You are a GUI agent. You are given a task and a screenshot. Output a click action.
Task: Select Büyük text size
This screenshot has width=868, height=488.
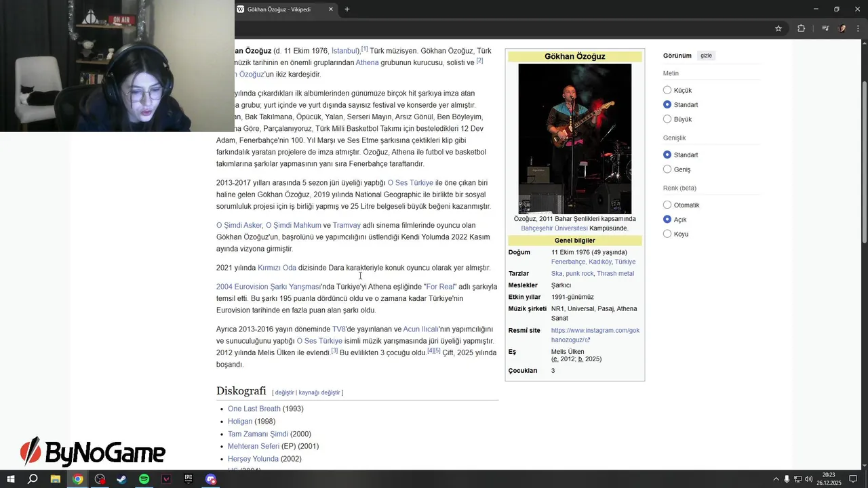pyautogui.click(x=667, y=119)
